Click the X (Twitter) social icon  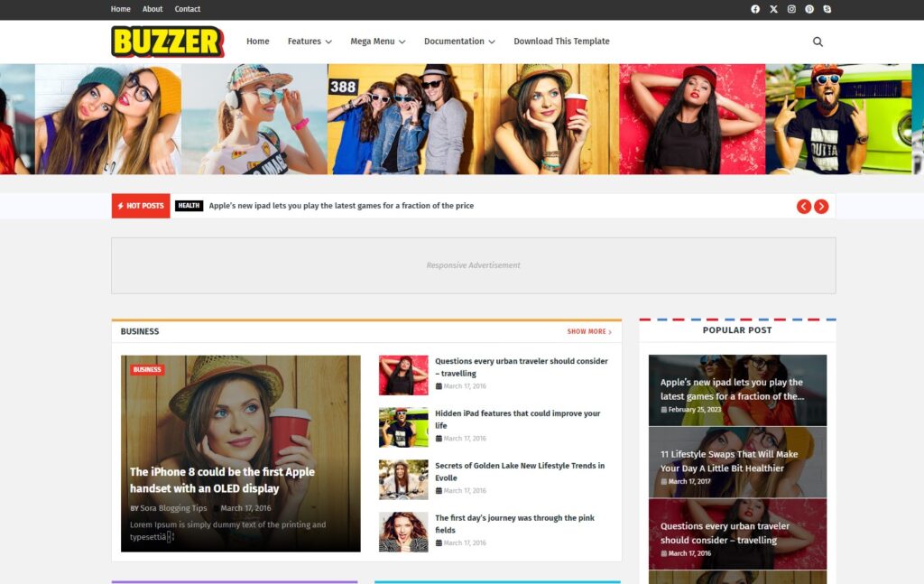[773, 9]
